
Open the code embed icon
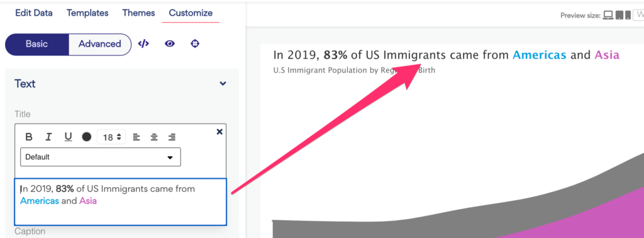[143, 43]
